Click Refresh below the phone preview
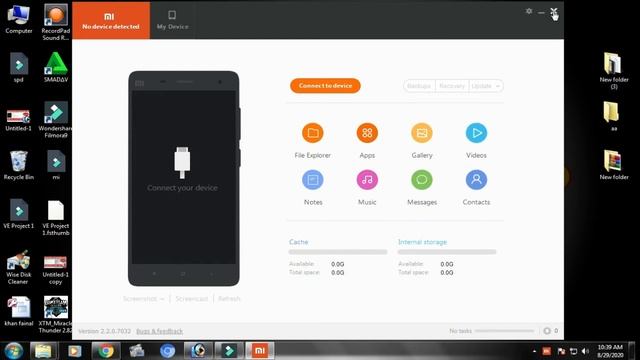 tap(229, 299)
